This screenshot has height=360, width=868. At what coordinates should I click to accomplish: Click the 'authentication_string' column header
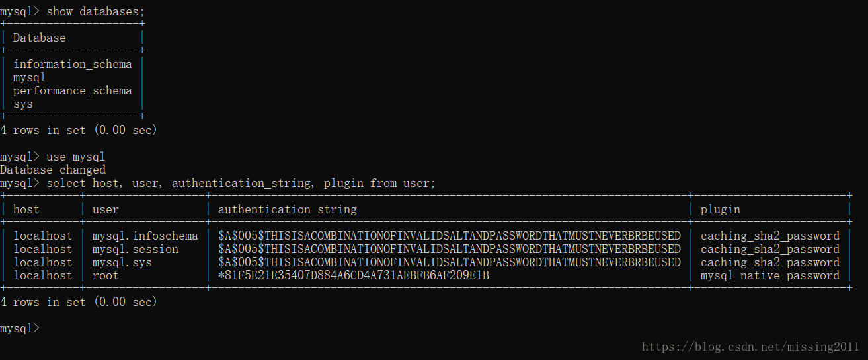pyautogui.click(x=288, y=209)
